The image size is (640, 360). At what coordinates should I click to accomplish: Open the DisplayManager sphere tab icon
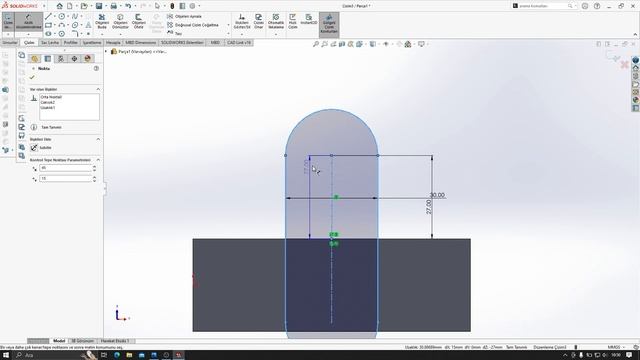pos(87,59)
